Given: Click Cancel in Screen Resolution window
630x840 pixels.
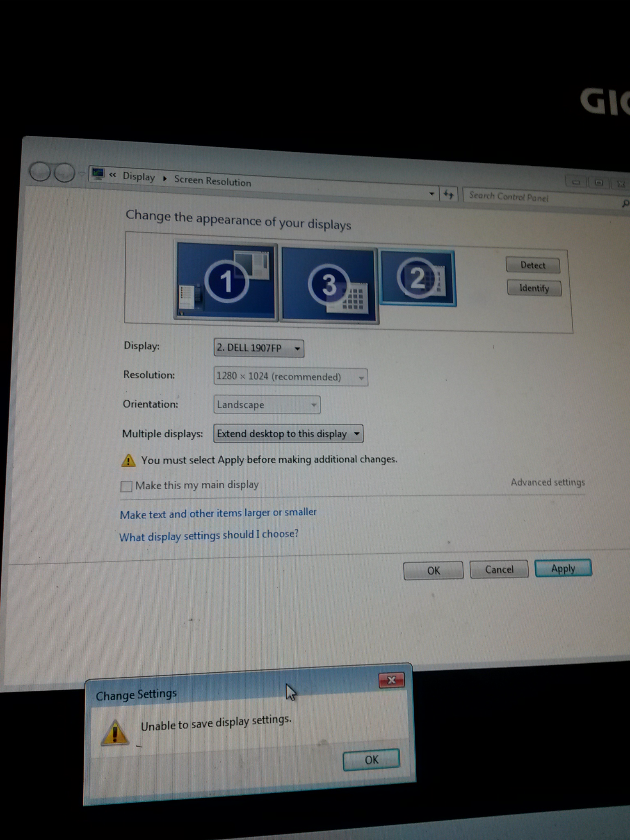Looking at the screenshot, I should pos(499,569).
